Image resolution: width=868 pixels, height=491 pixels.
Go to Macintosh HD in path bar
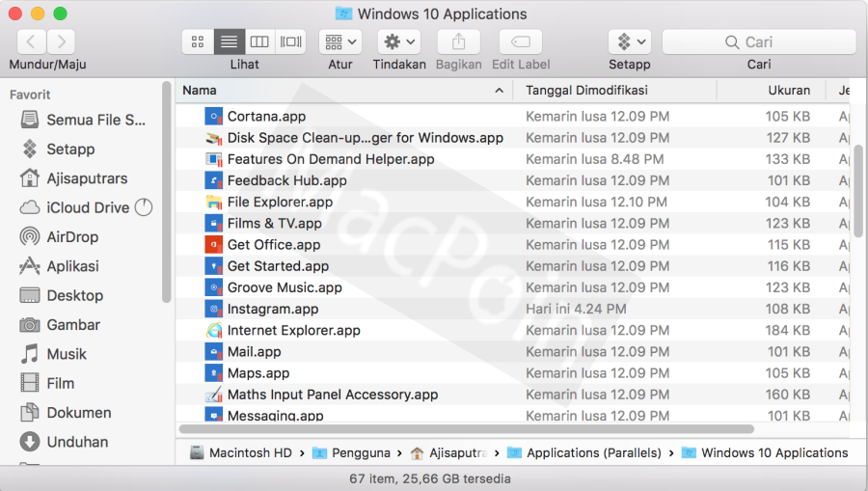tap(250, 452)
